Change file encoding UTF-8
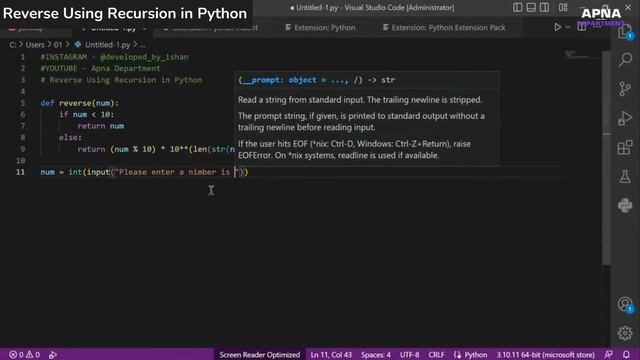 point(409,354)
